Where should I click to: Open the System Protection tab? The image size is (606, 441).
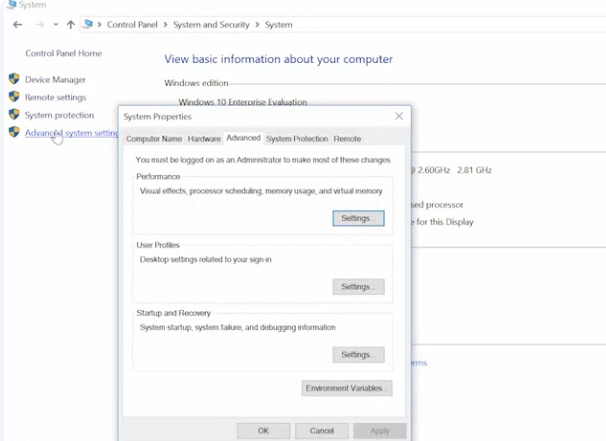[297, 139]
